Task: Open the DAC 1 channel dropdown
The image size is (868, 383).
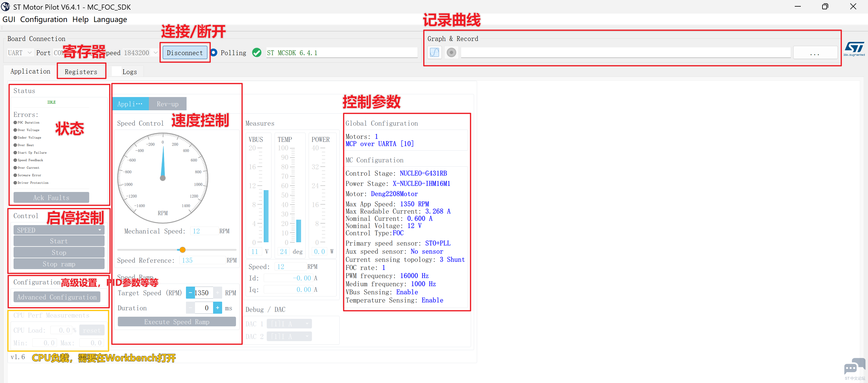Action: [289, 324]
